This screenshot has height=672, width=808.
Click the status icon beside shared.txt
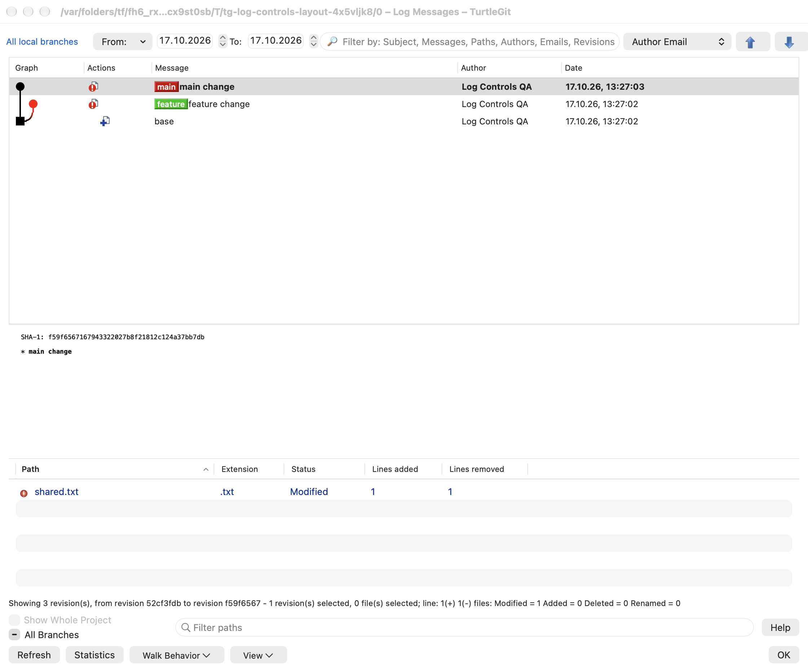click(x=24, y=493)
